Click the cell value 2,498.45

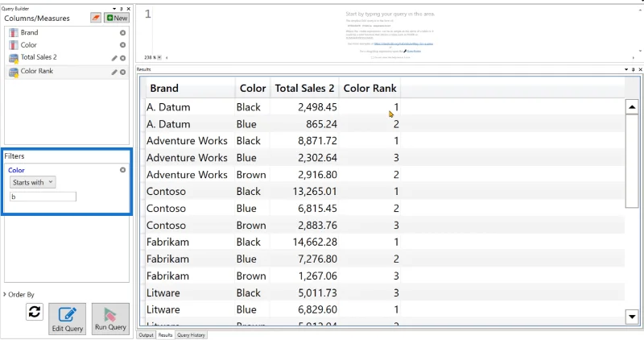click(317, 107)
